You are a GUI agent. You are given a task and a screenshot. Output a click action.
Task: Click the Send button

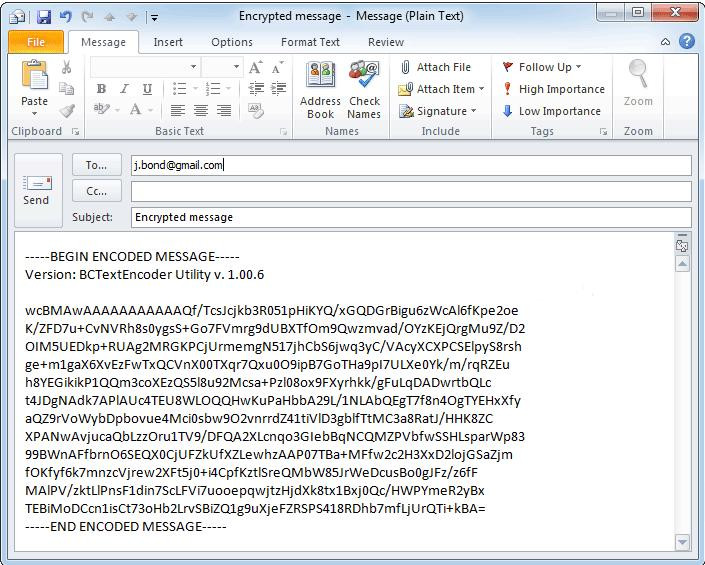pyautogui.click(x=38, y=190)
